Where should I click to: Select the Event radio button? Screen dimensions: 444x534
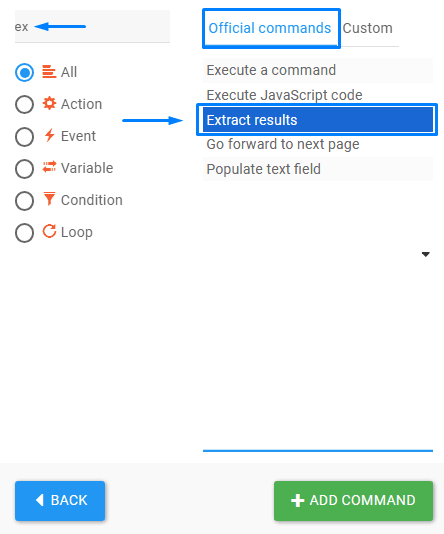pyautogui.click(x=25, y=137)
